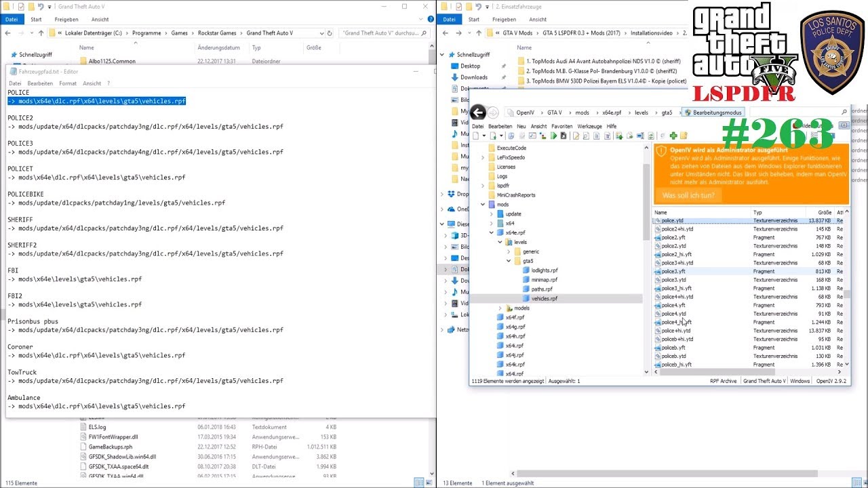
Task: Click the search icon in Grand Theft Auto V explorer
Action: coord(424,33)
